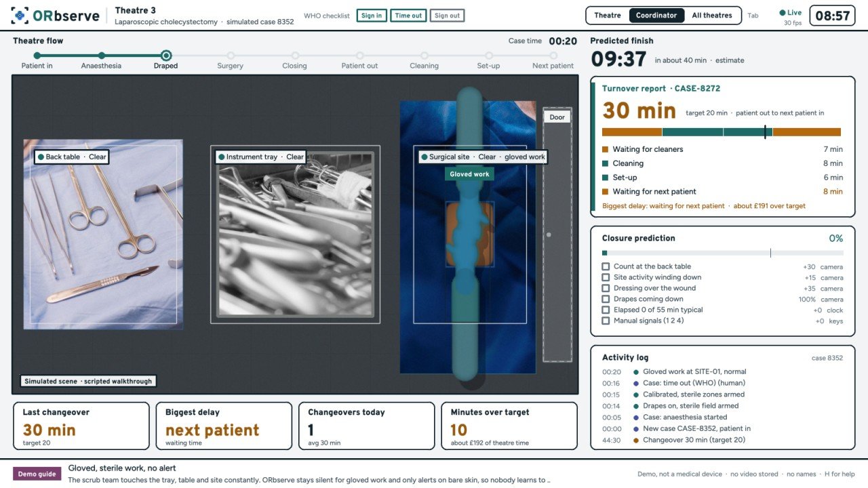Click the Cleaning legend square

tap(605, 163)
